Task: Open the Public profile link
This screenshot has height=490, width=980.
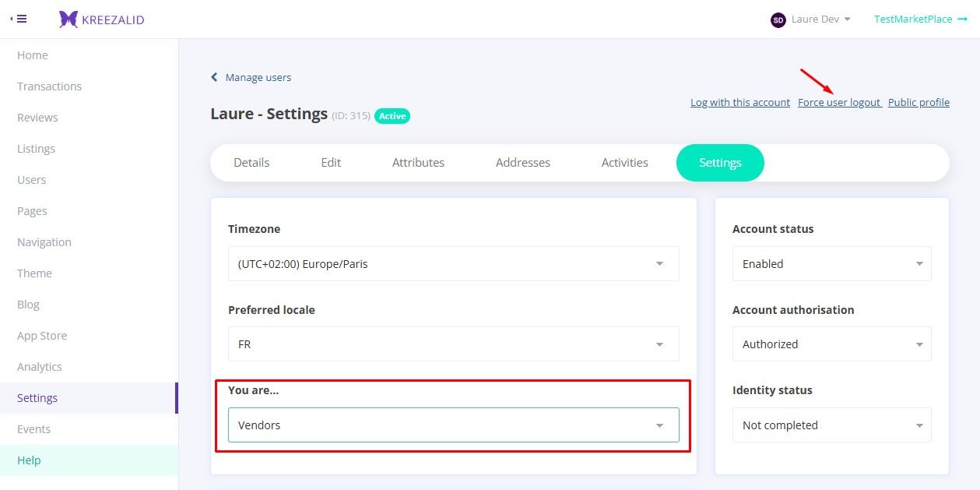Action: [x=919, y=102]
